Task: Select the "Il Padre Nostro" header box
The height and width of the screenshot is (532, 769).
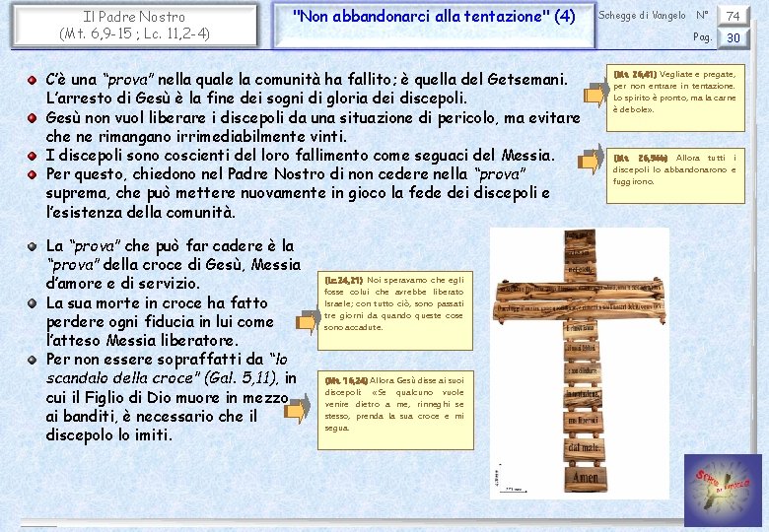Action: [x=134, y=25]
